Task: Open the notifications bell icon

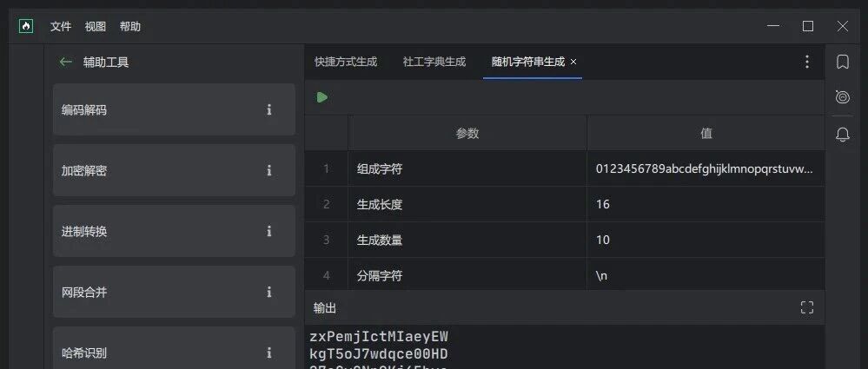Action: point(843,134)
